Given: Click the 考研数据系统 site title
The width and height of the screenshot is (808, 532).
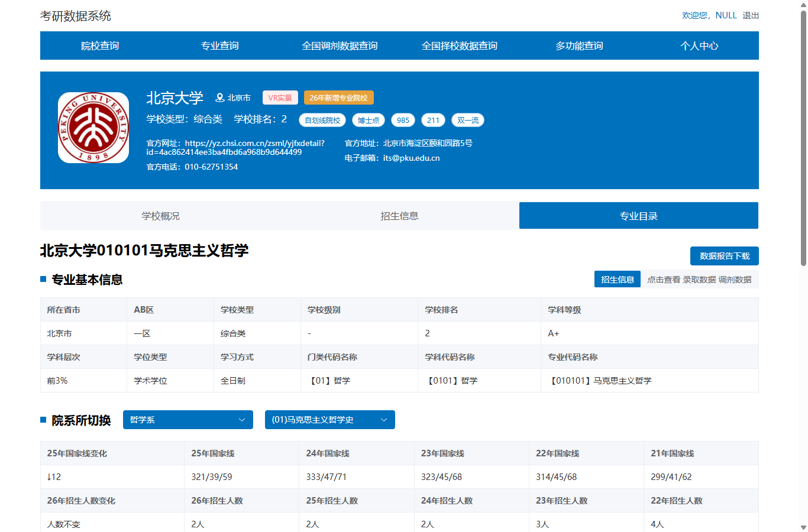Looking at the screenshot, I should pos(76,16).
